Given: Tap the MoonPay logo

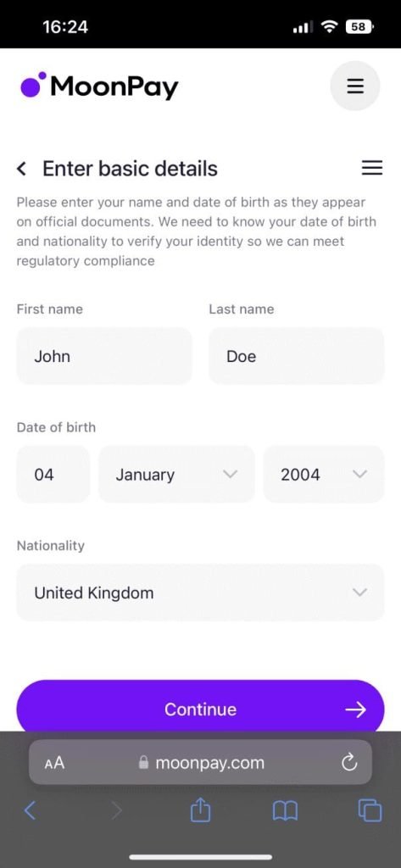Looking at the screenshot, I should coord(100,86).
